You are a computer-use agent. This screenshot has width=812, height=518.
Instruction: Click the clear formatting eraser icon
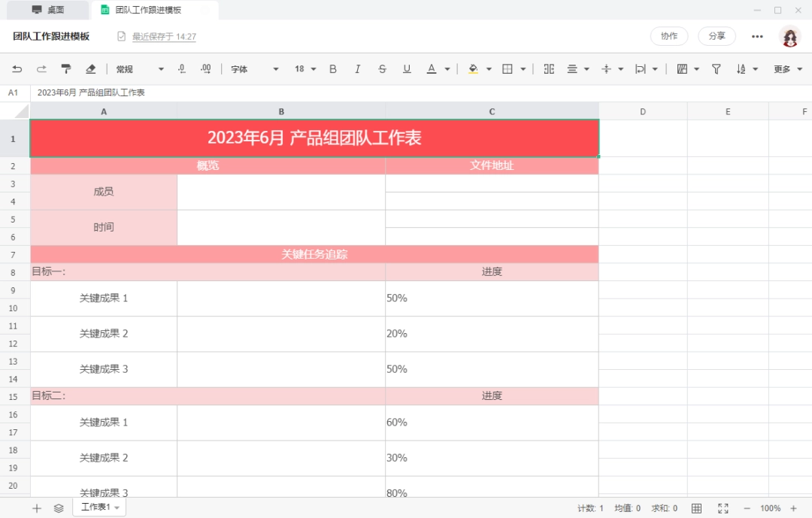[x=89, y=68]
